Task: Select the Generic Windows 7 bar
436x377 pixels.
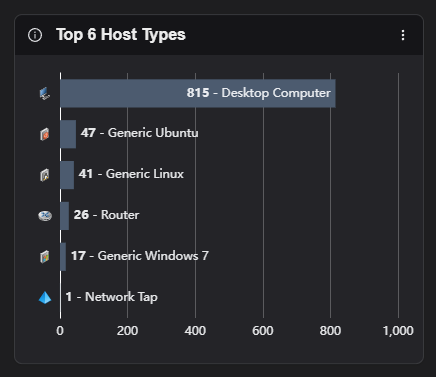Action: coord(63,257)
